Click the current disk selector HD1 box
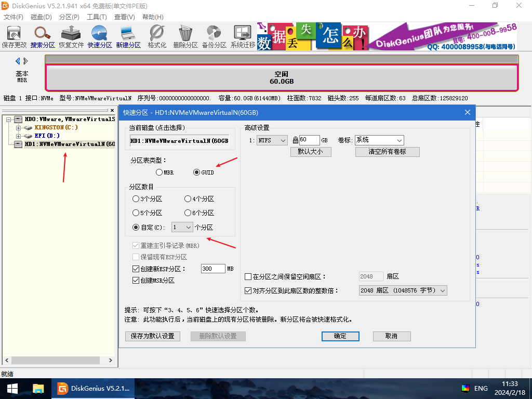Image resolution: width=532 pixels, height=399 pixels. pyautogui.click(x=180, y=141)
